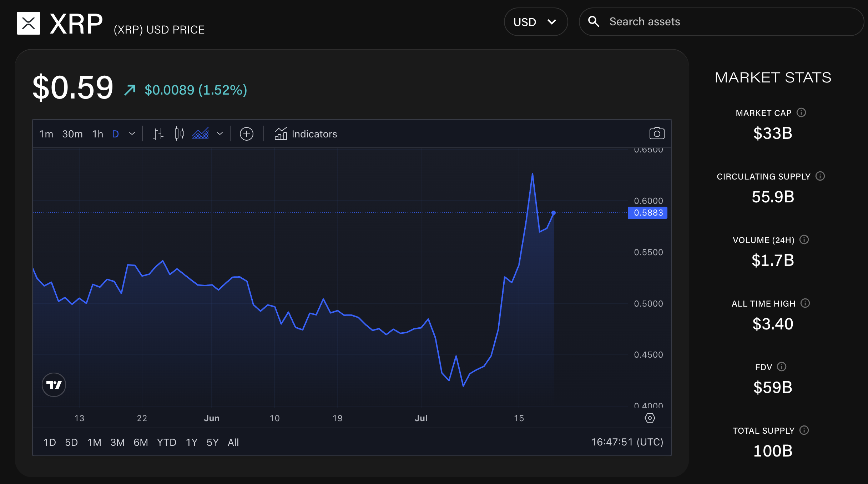
Task: Select the All range
Action: 233,443
